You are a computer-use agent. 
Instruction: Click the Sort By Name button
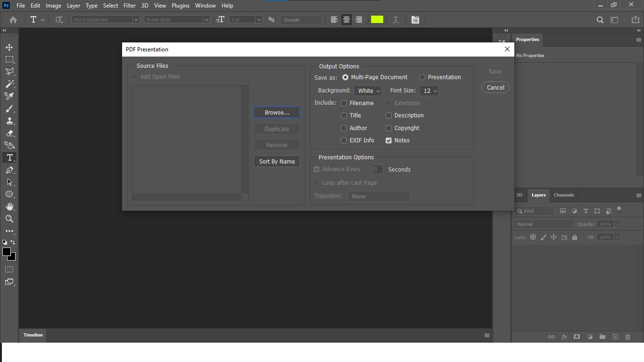(277, 162)
